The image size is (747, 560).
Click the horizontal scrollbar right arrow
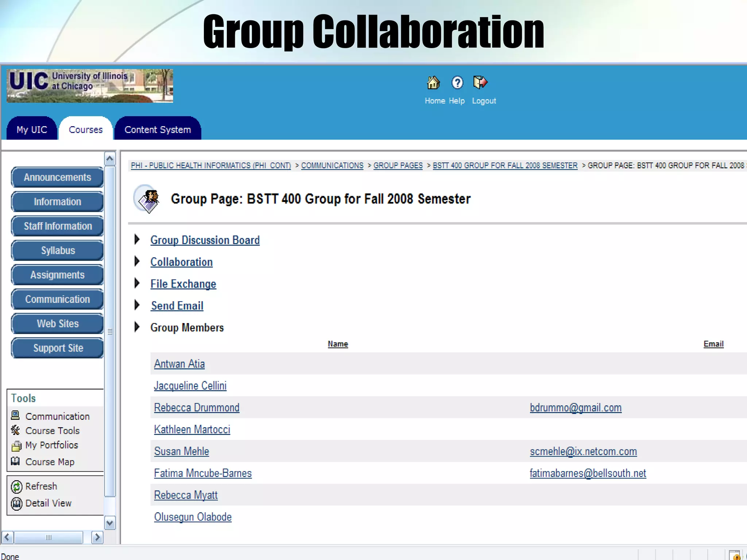tap(97, 537)
